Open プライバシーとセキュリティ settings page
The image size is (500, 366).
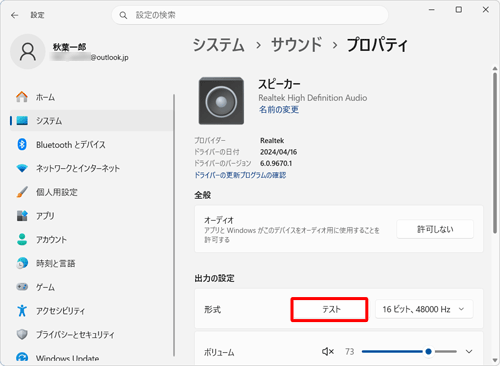91,334
